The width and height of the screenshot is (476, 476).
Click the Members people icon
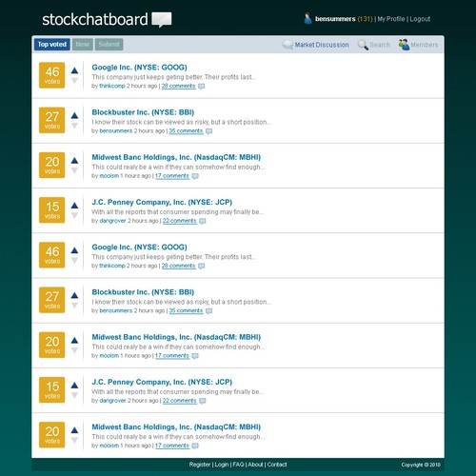click(x=404, y=45)
